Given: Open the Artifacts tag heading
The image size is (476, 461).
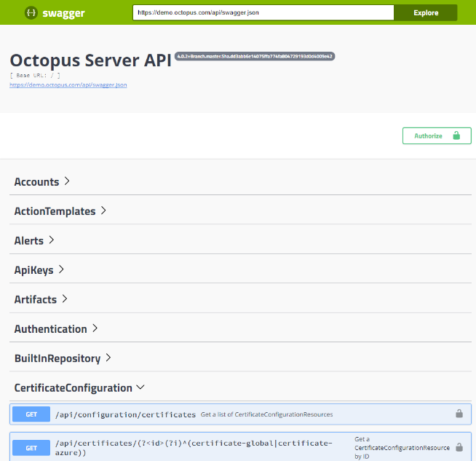Looking at the screenshot, I should pos(36,300).
